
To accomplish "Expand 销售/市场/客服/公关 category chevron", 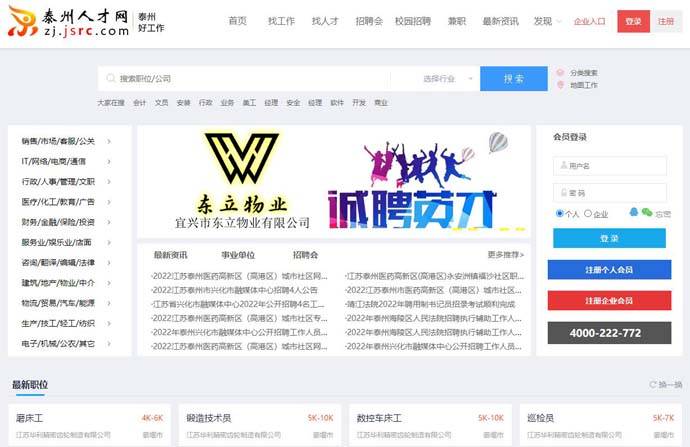I will (109, 141).
